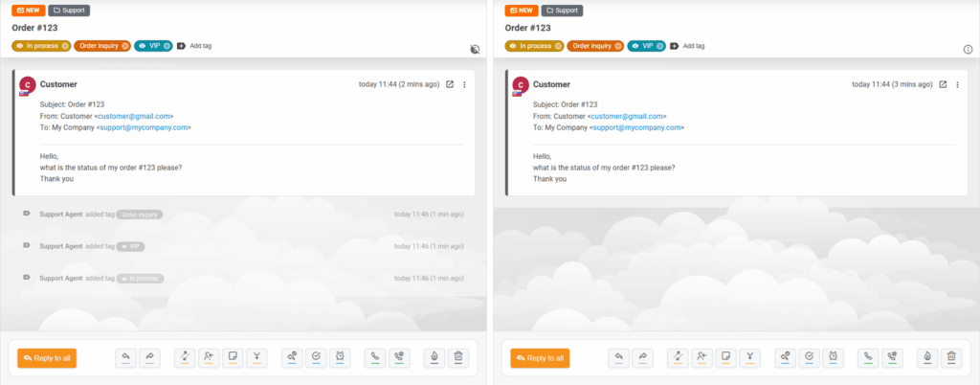The width and height of the screenshot is (980, 385).
Task: Open three-dot message menu in left panel
Action: coord(464,84)
